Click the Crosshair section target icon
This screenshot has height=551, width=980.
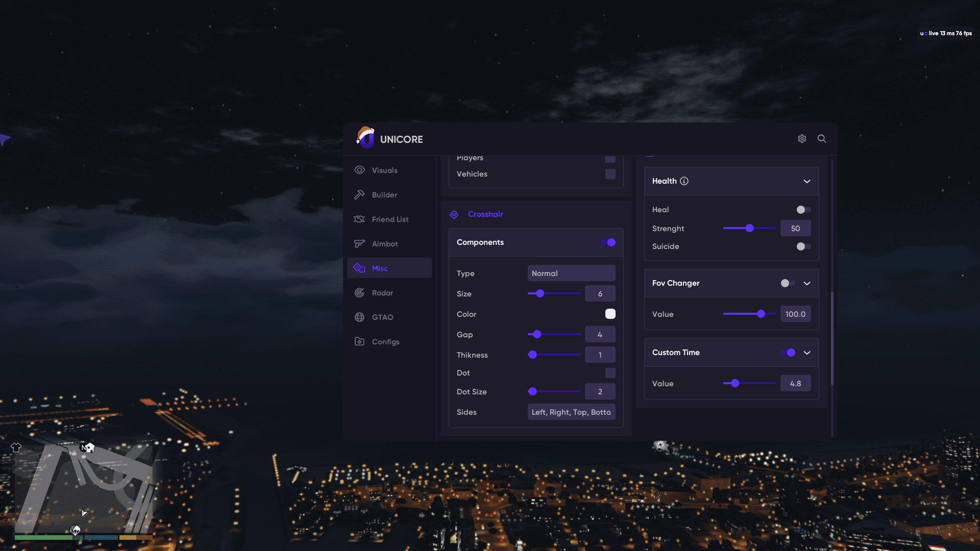(454, 215)
